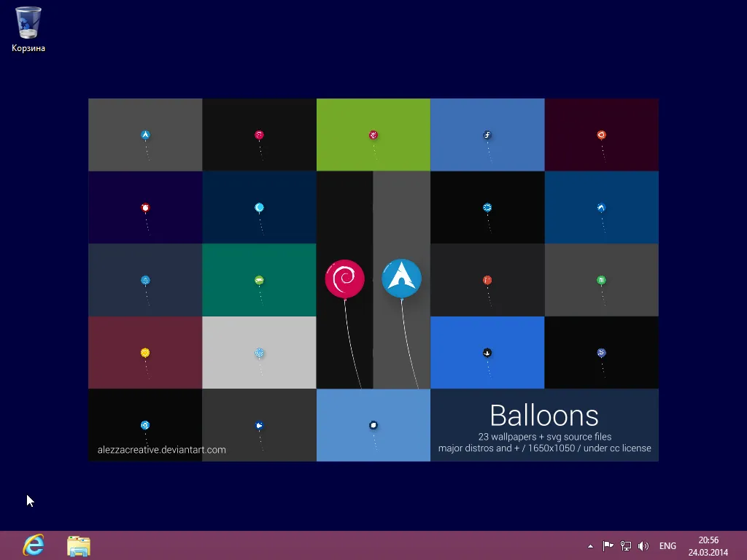Open File Explorer from the taskbar
Screen dimensions: 747x560
pos(79,545)
